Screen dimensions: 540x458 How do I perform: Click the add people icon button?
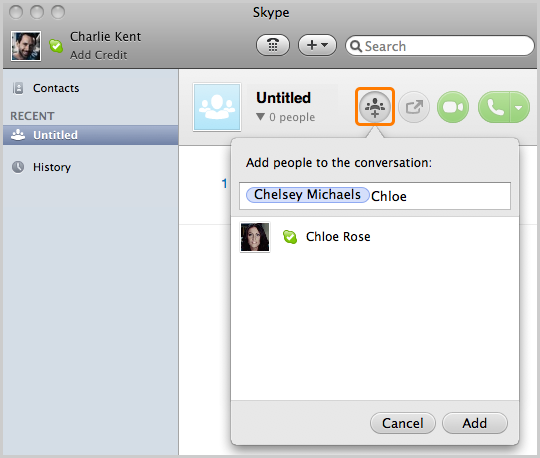coord(375,106)
